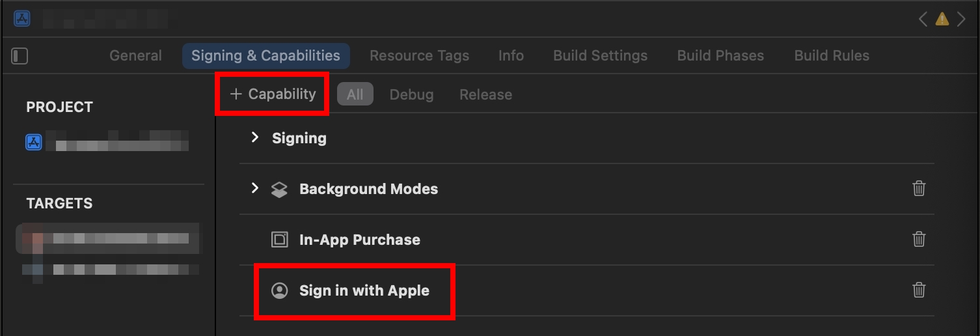Click the Xcode project icon in title bar
The height and width of the screenshot is (336, 980).
pos(22,18)
